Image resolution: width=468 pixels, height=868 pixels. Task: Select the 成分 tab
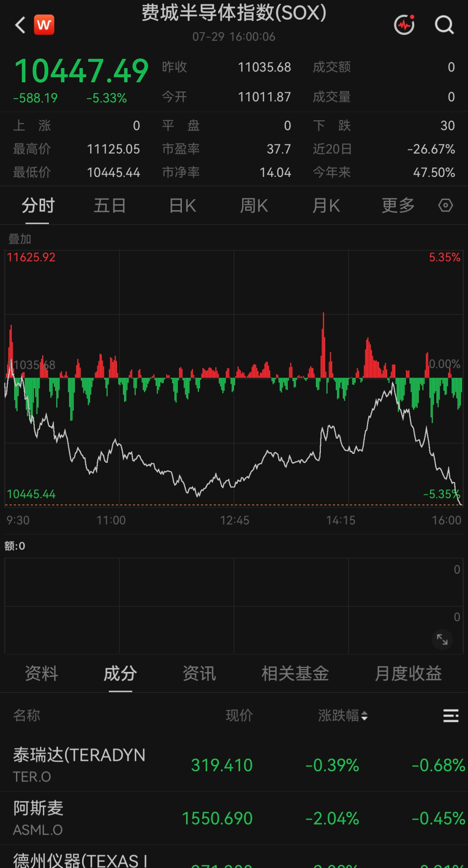(120, 673)
